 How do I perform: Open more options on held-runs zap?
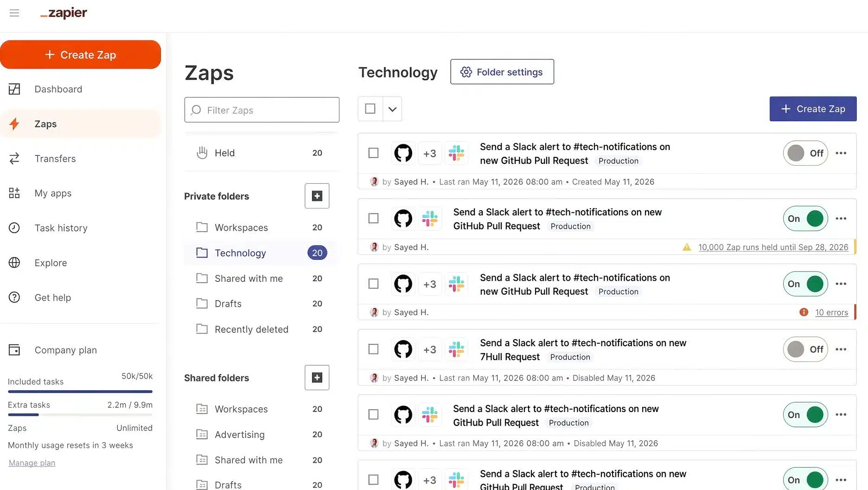click(x=841, y=219)
